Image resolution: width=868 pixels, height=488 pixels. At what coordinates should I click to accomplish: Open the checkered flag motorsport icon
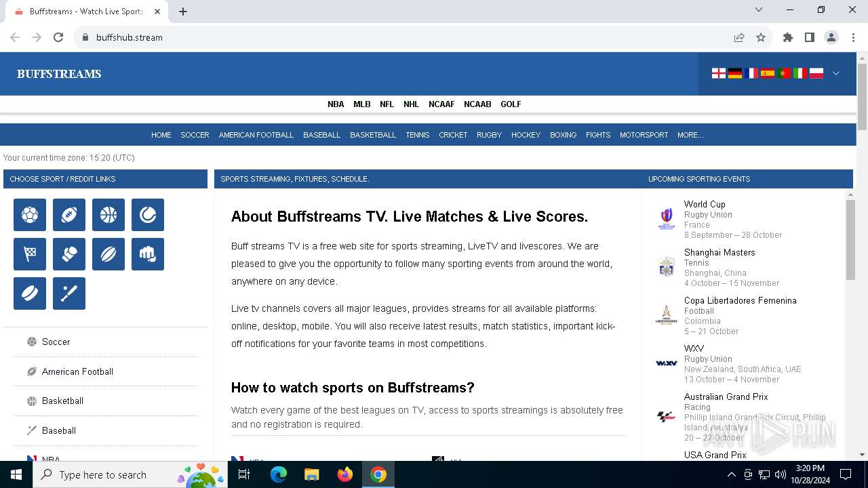click(30, 254)
